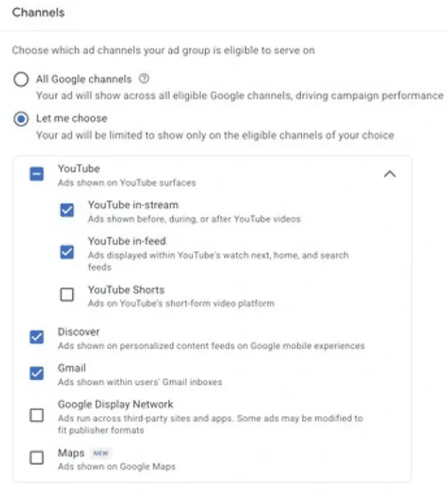Click the Gmail label text
This screenshot has width=448, height=496.
click(x=72, y=368)
